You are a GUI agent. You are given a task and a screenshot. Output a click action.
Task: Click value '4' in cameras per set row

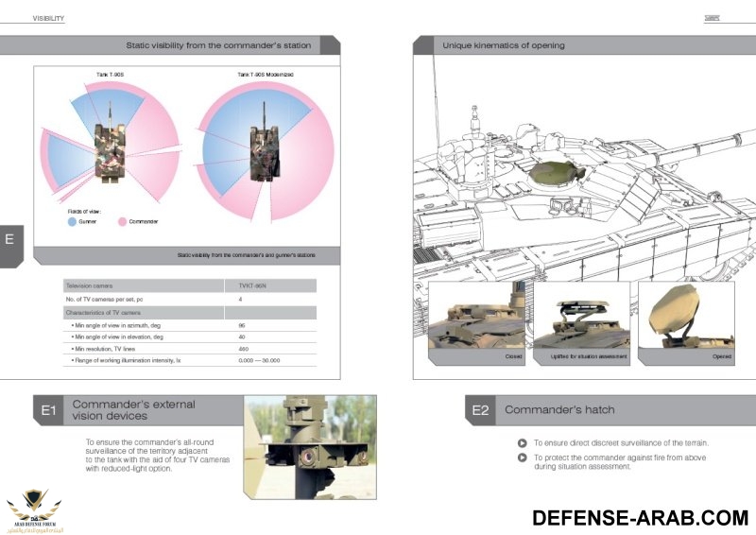coord(240,300)
